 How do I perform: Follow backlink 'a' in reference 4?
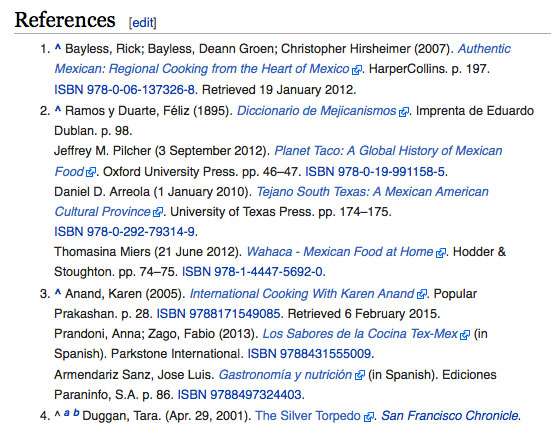[x=67, y=413]
